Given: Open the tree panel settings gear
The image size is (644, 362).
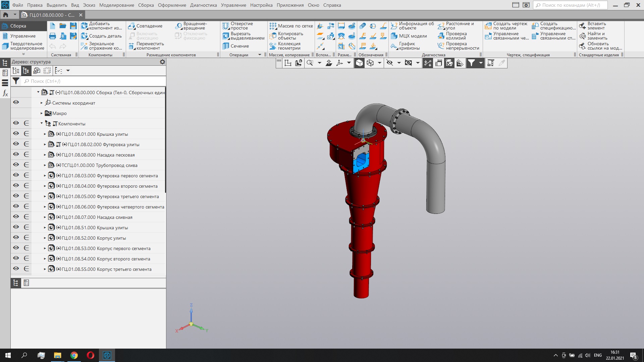Looking at the screenshot, I should 162,62.
